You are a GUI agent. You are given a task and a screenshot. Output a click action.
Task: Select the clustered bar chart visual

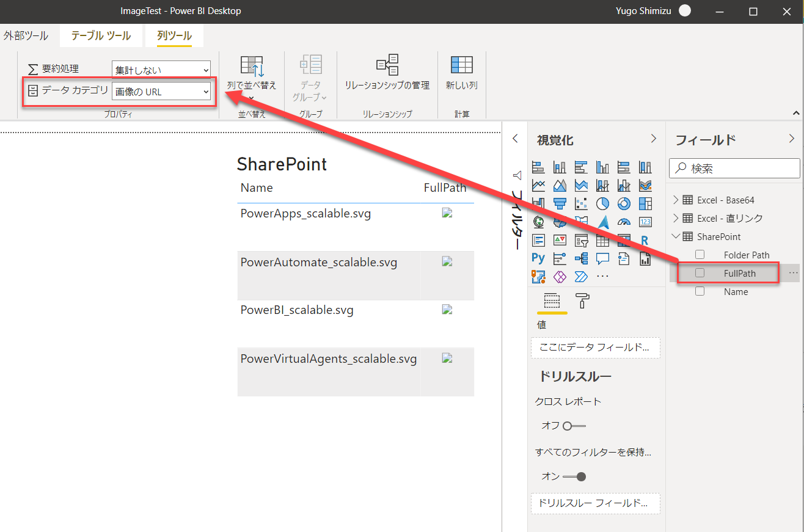[581, 167]
